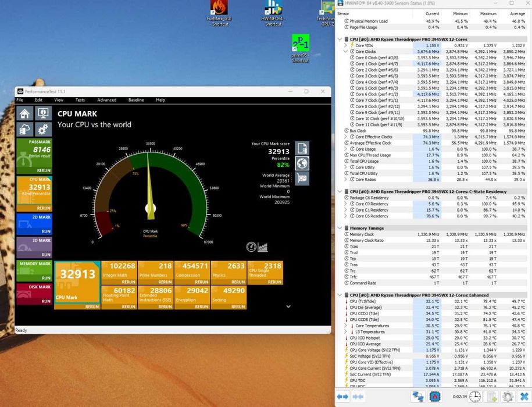532x407 pixels.
Task: Click the globe world comparison icon
Action: coord(302,163)
